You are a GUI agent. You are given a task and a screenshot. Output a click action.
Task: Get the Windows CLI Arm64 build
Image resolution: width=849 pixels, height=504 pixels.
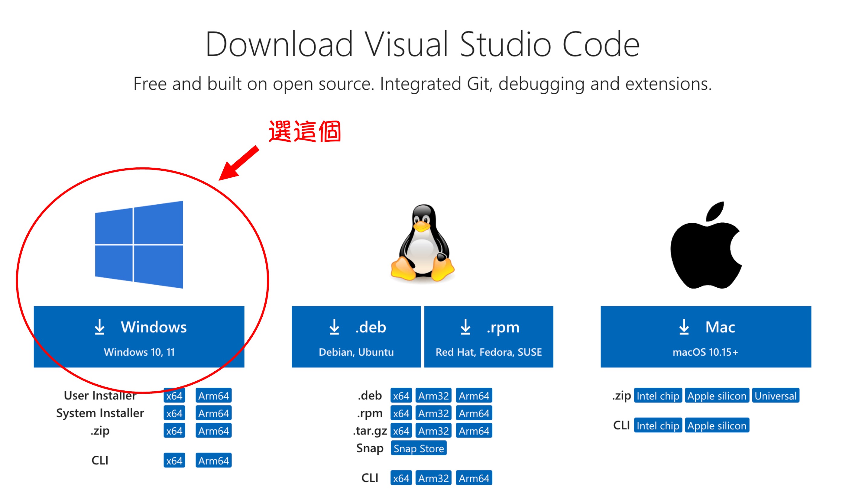(x=213, y=460)
